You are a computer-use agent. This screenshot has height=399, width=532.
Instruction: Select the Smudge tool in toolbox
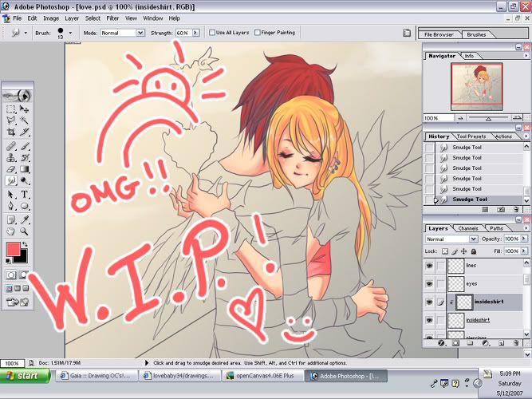(x=11, y=180)
